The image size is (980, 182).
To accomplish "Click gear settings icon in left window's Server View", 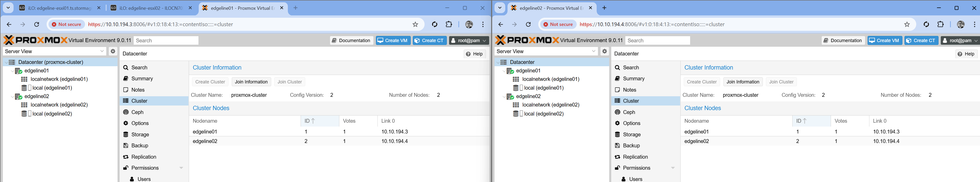I will (113, 51).
